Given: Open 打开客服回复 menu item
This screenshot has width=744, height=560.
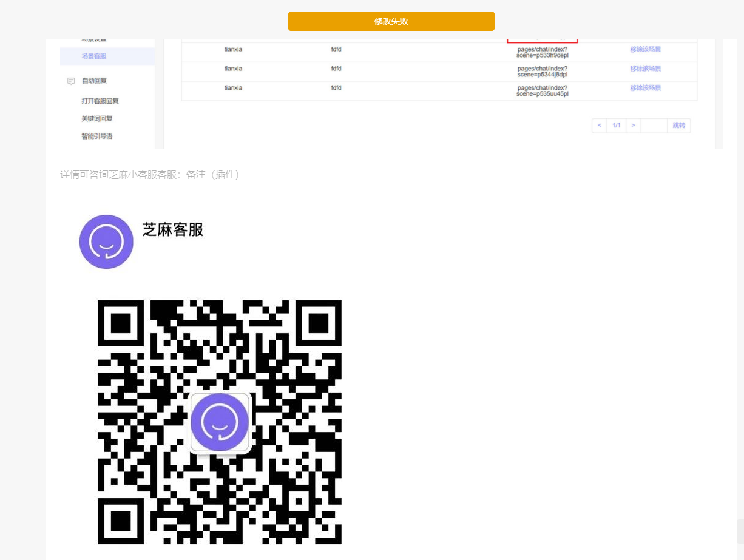Looking at the screenshot, I should [100, 101].
